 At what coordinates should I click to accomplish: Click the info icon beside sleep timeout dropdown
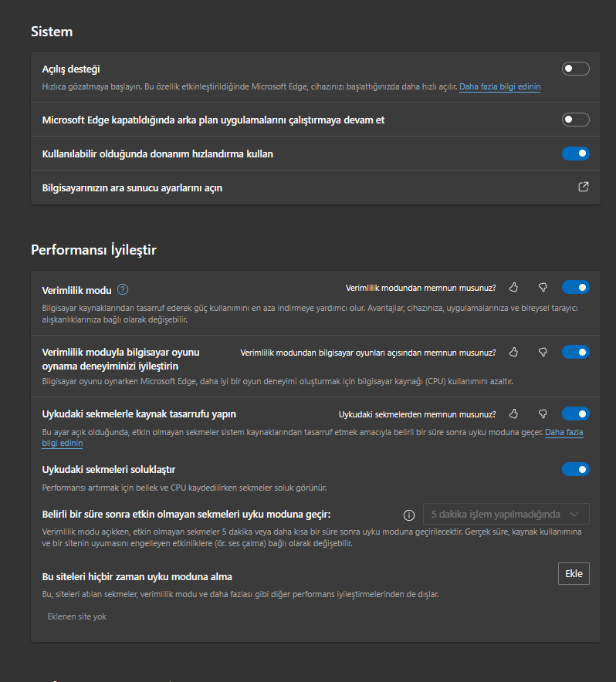[x=409, y=515]
